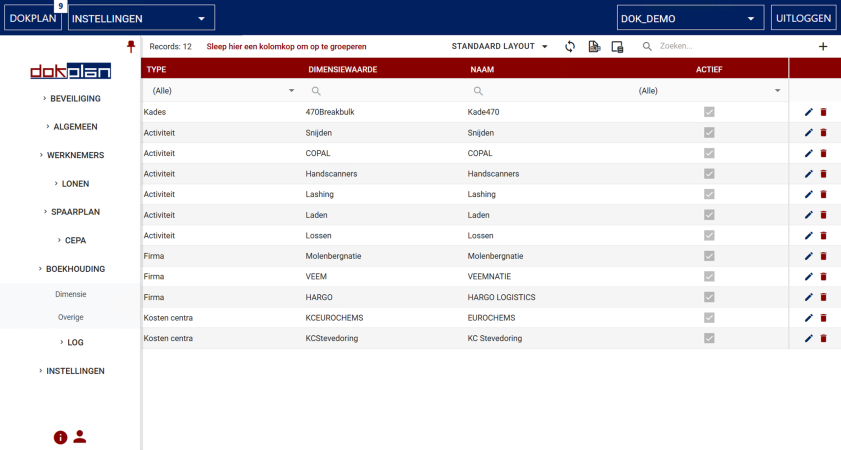This screenshot has height=450, width=841.
Task: Toggle Actief checkbox for Lashing row
Action: (x=709, y=194)
